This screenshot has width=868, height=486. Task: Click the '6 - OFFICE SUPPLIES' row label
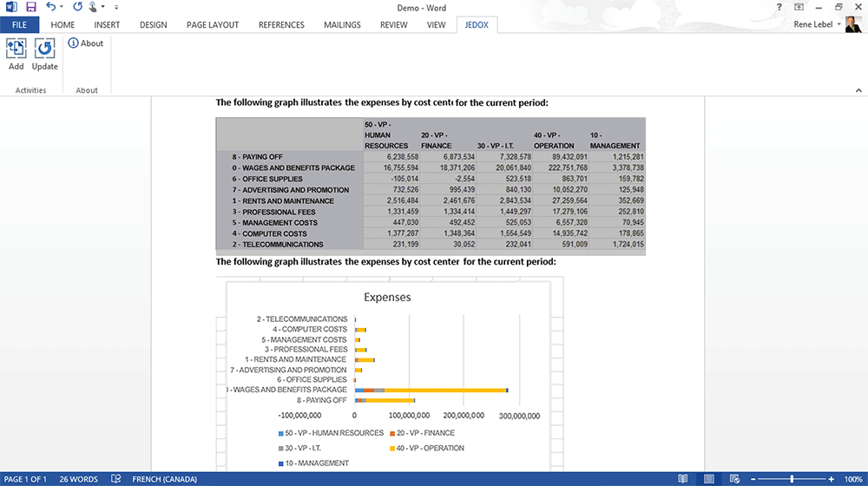[267, 179]
